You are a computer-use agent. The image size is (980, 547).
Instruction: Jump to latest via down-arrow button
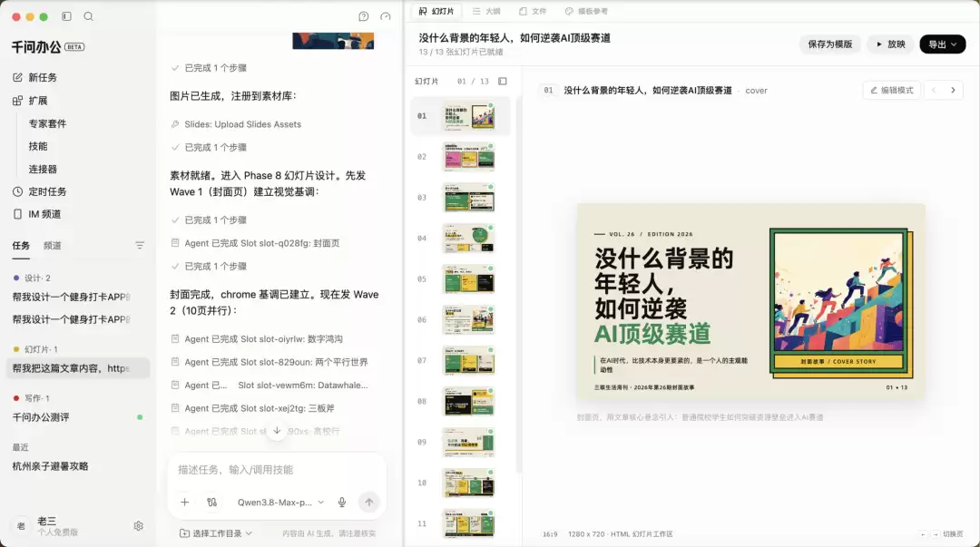(x=277, y=430)
